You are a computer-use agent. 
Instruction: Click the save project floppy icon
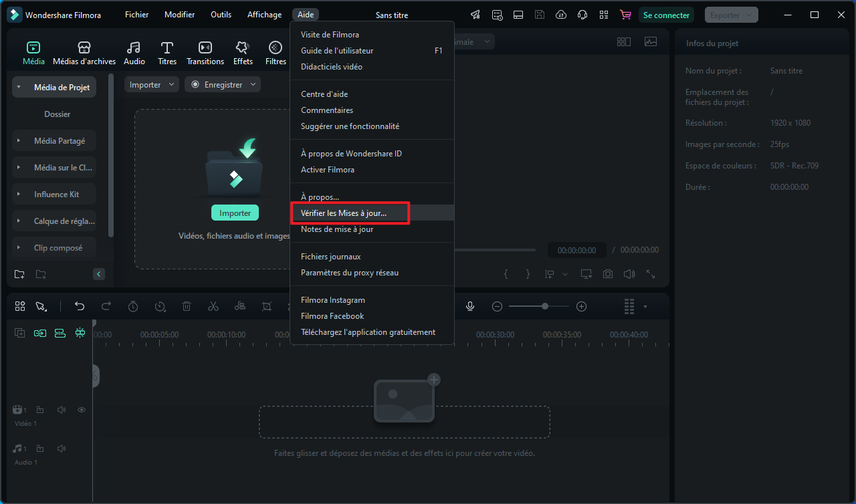pyautogui.click(x=540, y=15)
